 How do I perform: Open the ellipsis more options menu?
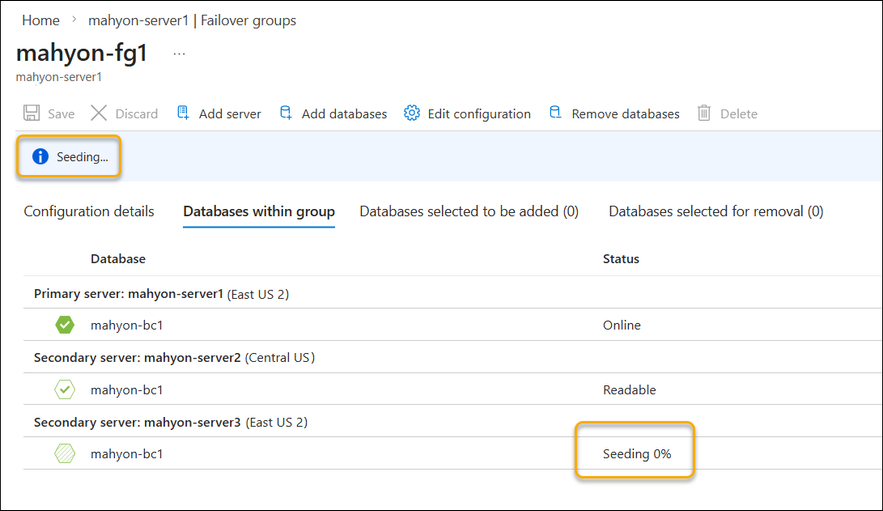tap(179, 54)
